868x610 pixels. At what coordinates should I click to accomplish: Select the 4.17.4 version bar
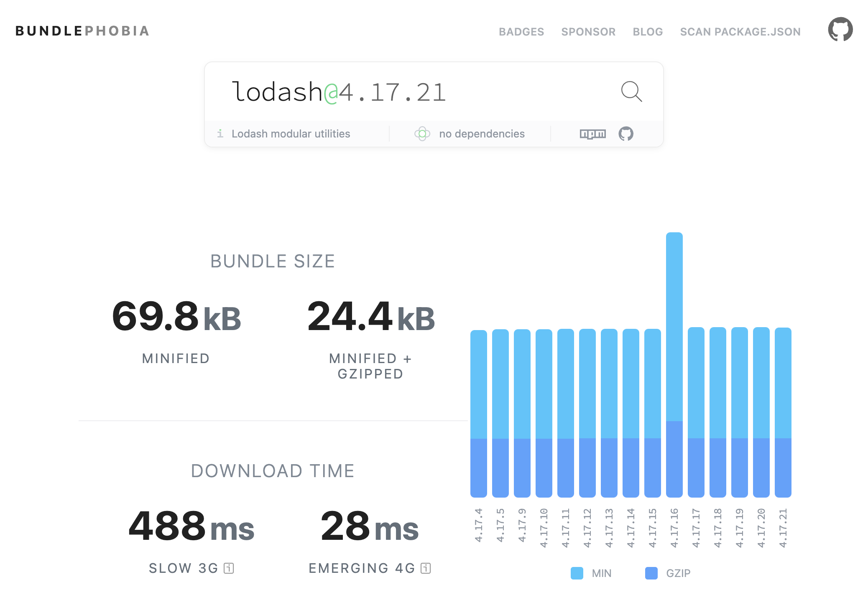pyautogui.click(x=478, y=414)
